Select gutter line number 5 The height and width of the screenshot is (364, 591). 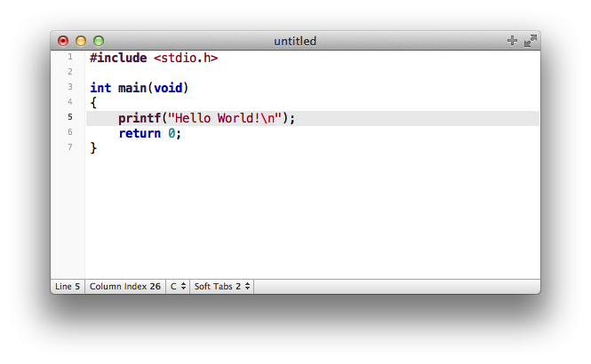pyautogui.click(x=70, y=117)
